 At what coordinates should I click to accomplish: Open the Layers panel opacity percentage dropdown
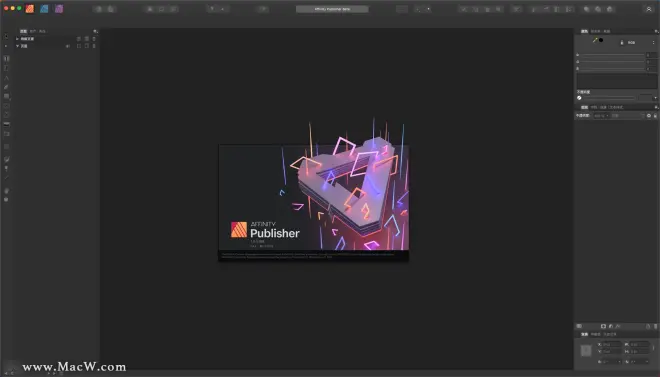pyautogui.click(x=601, y=115)
